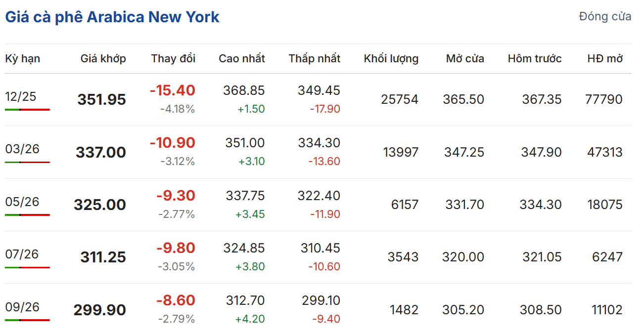Screen dimensions: 644x335
Task: Click the 310.45 lowest price
Action: click(320, 248)
